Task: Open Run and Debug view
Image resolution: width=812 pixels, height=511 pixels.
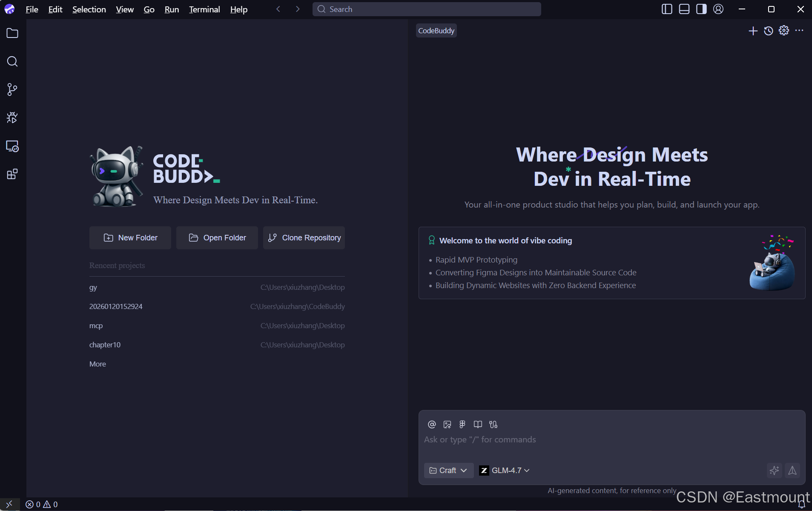Action: (x=12, y=118)
